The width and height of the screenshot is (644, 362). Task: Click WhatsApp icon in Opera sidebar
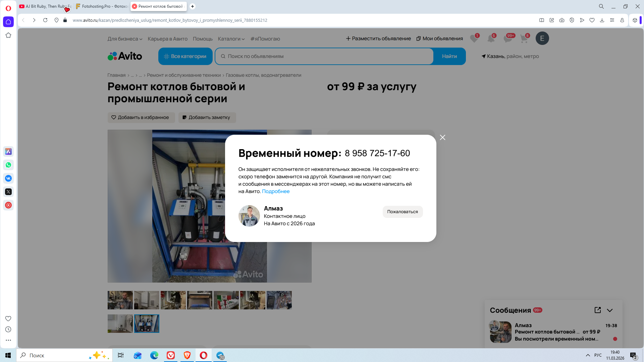pyautogui.click(x=8, y=165)
